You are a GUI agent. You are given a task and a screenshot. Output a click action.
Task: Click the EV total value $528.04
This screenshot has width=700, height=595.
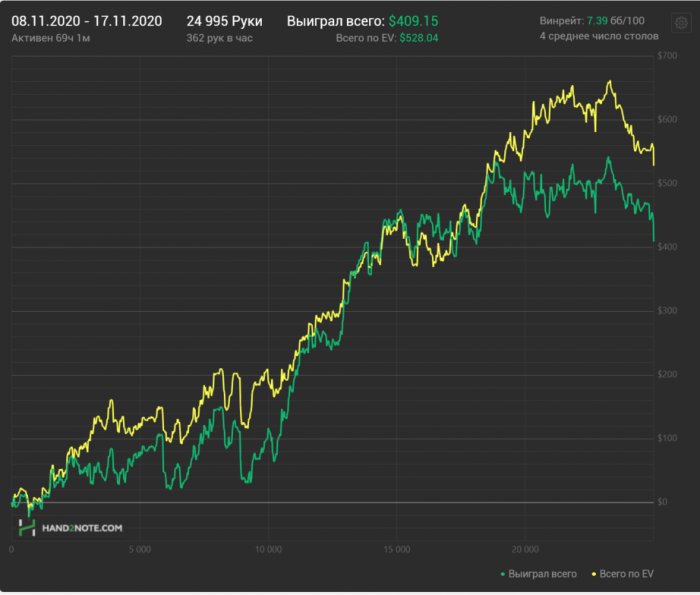click(419, 38)
